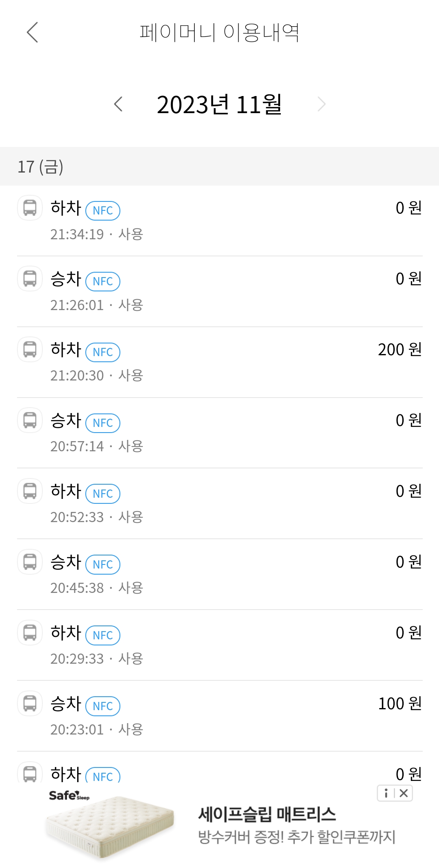Open the ad info icon
Screen dimensions: 439x868
[x=386, y=793]
